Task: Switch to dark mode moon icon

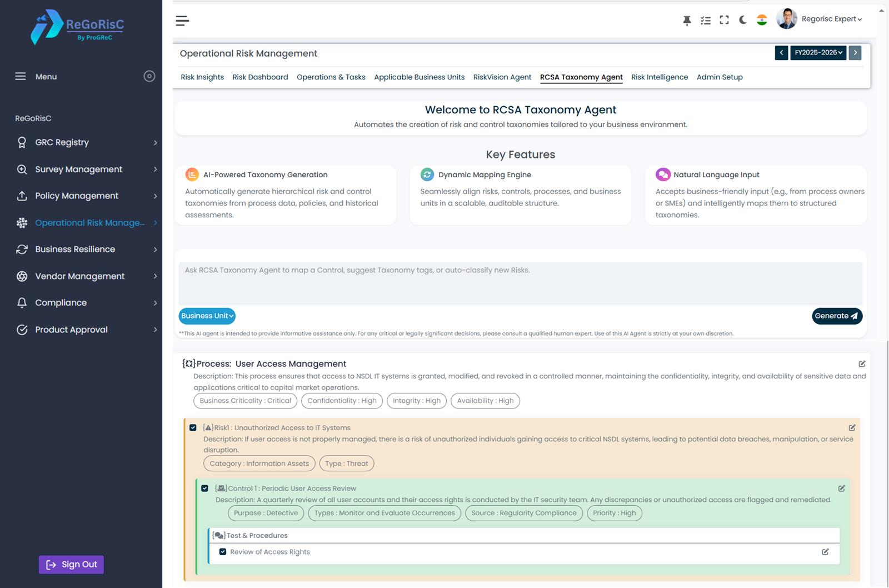Action: pyautogui.click(x=743, y=20)
